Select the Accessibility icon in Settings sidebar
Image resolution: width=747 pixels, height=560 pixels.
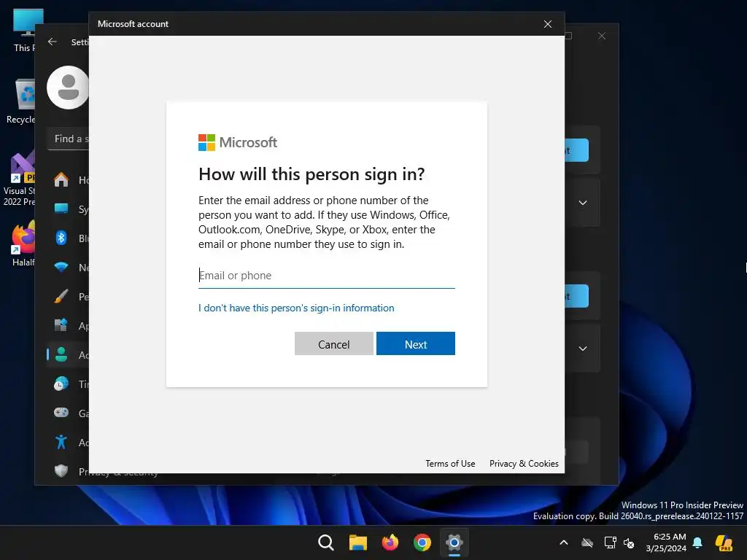pyautogui.click(x=61, y=442)
